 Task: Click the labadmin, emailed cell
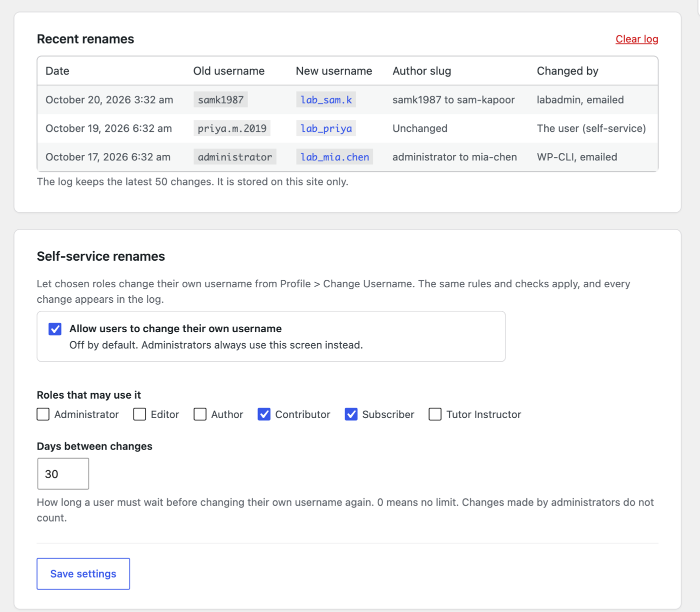point(580,100)
